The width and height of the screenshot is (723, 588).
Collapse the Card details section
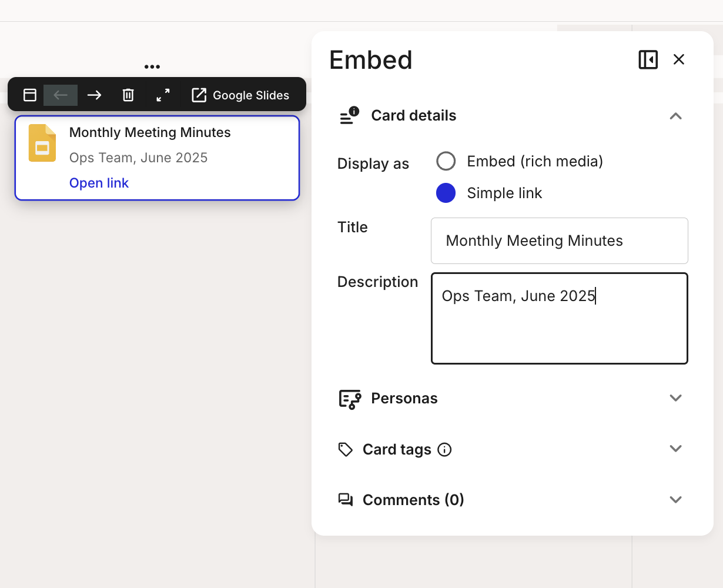click(675, 116)
